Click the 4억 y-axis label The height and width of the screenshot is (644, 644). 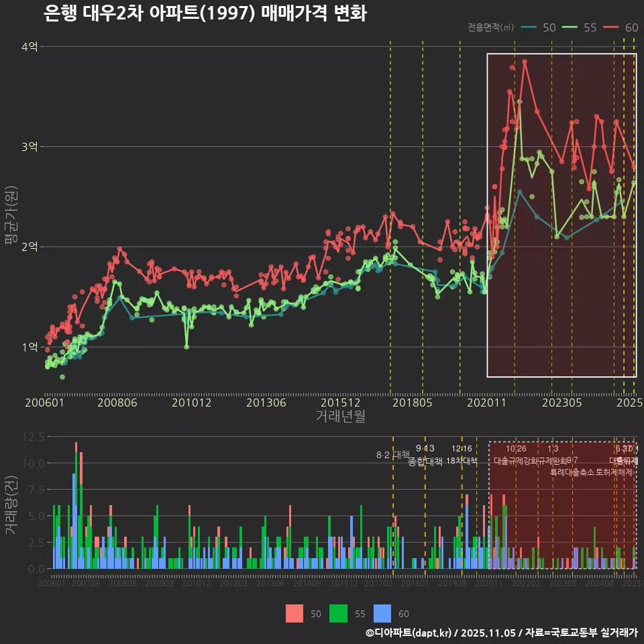pos(30,46)
